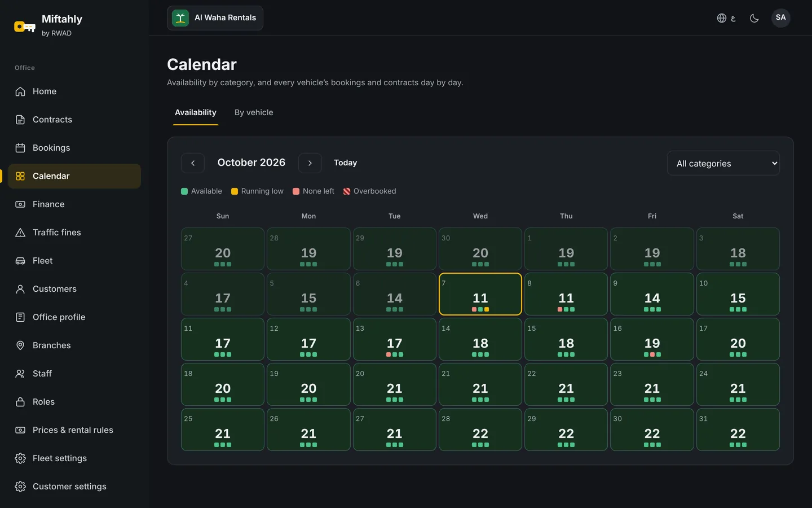Click the Bookings calendar icon
This screenshot has width=812, height=508.
coord(20,148)
